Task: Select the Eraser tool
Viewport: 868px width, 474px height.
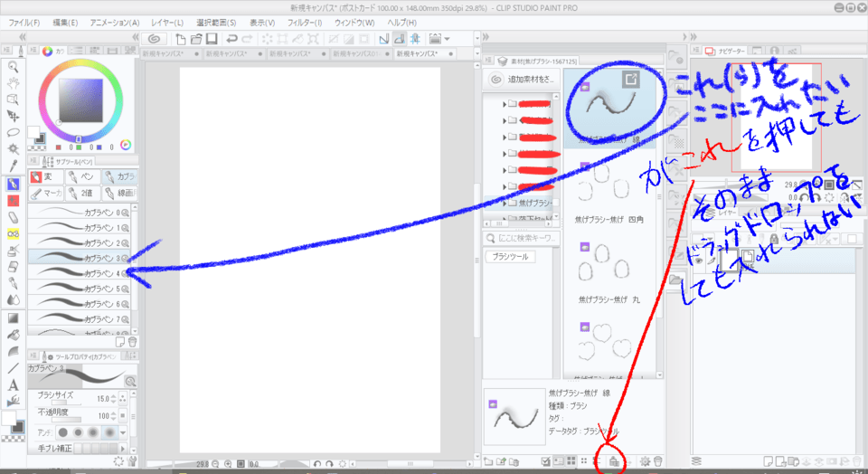Action: pos(14,217)
